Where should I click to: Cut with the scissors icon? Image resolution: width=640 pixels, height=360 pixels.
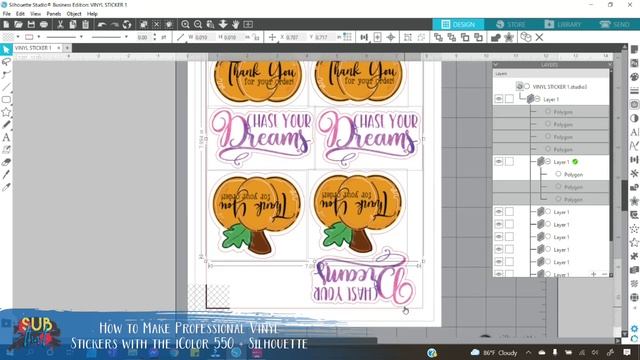[x=60, y=24]
